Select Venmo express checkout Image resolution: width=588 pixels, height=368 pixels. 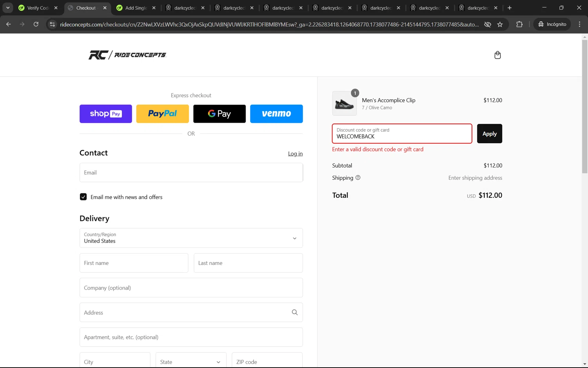click(x=276, y=114)
